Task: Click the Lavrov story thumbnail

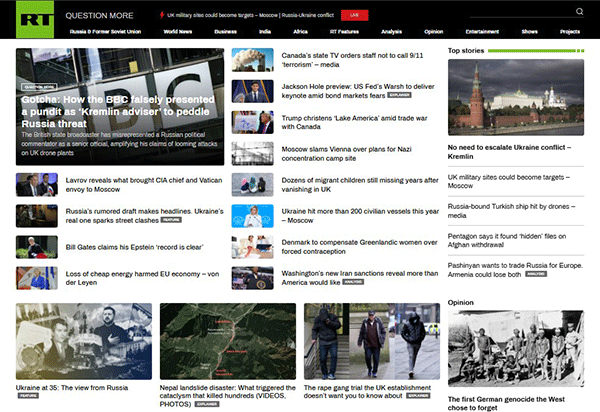Action: 37,185
